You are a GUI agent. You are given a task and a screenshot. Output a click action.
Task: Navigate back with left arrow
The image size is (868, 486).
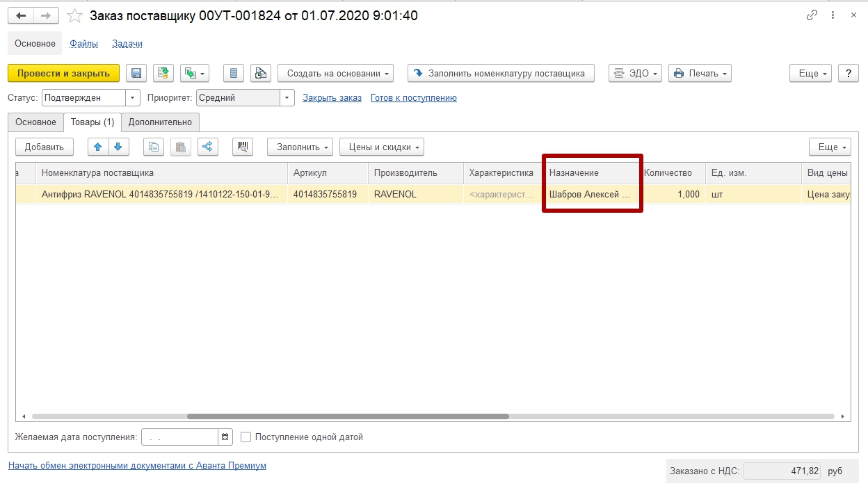point(21,15)
